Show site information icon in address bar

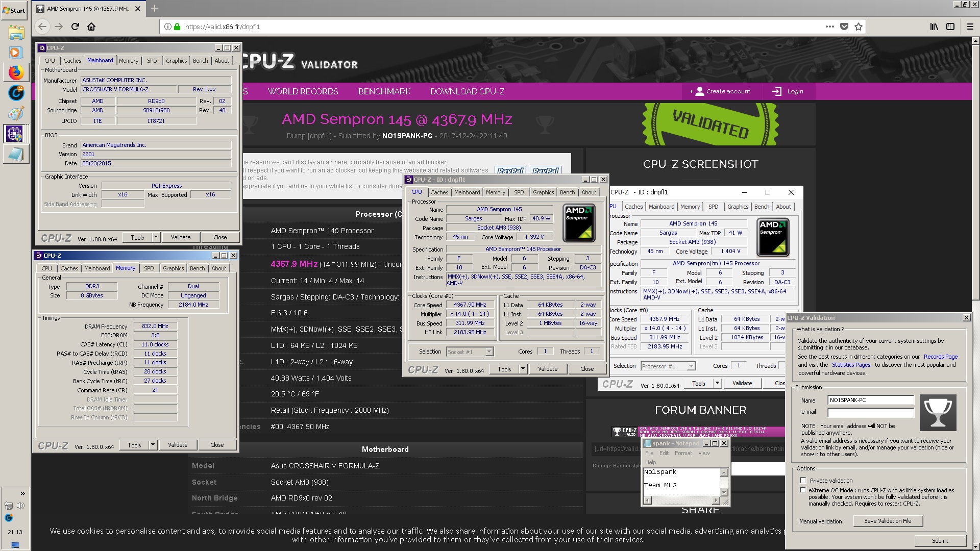pyautogui.click(x=167, y=27)
